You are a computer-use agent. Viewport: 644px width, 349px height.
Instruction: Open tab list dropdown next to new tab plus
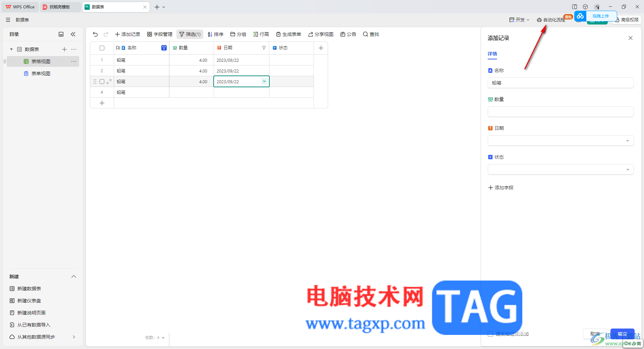(x=164, y=7)
